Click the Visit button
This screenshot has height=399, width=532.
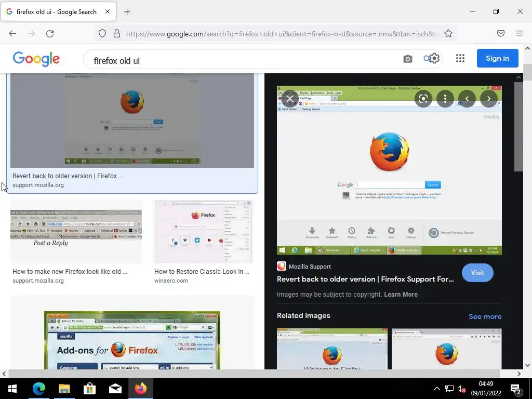click(477, 273)
